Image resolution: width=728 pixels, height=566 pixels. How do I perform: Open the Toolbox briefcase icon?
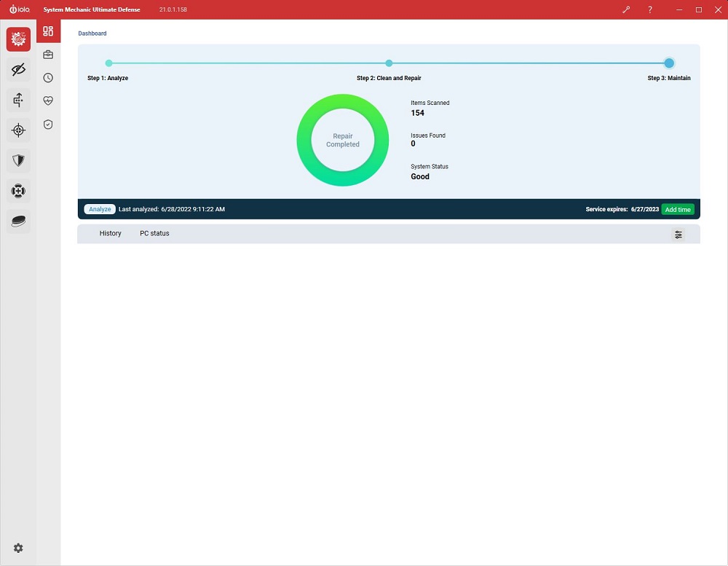click(48, 55)
